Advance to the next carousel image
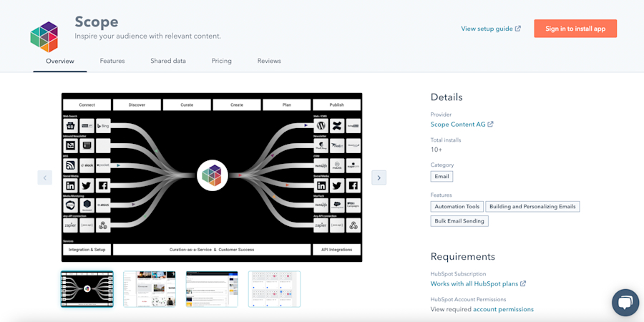This screenshot has width=644, height=322. click(379, 177)
